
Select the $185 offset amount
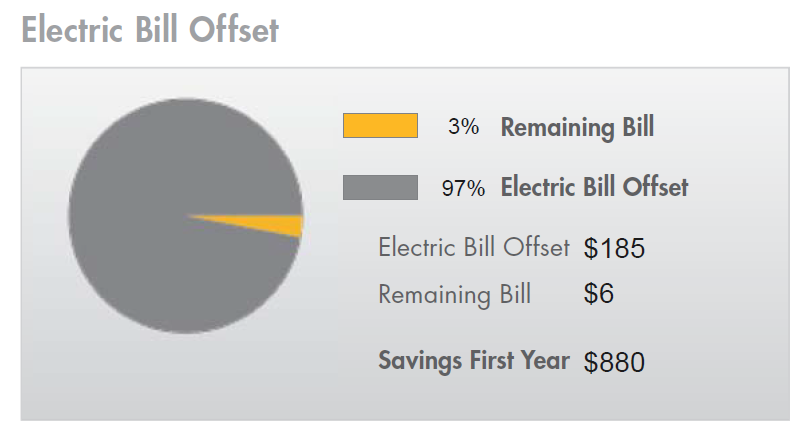(614, 249)
